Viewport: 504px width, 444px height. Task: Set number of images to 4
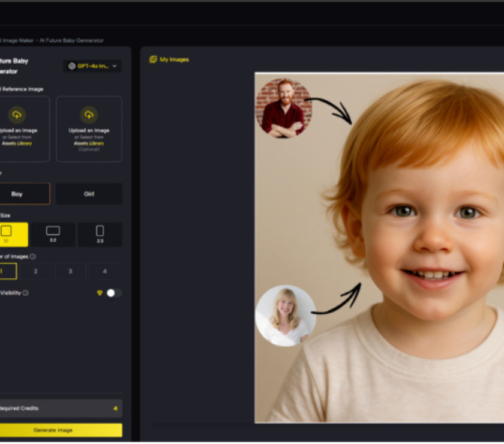coord(104,271)
